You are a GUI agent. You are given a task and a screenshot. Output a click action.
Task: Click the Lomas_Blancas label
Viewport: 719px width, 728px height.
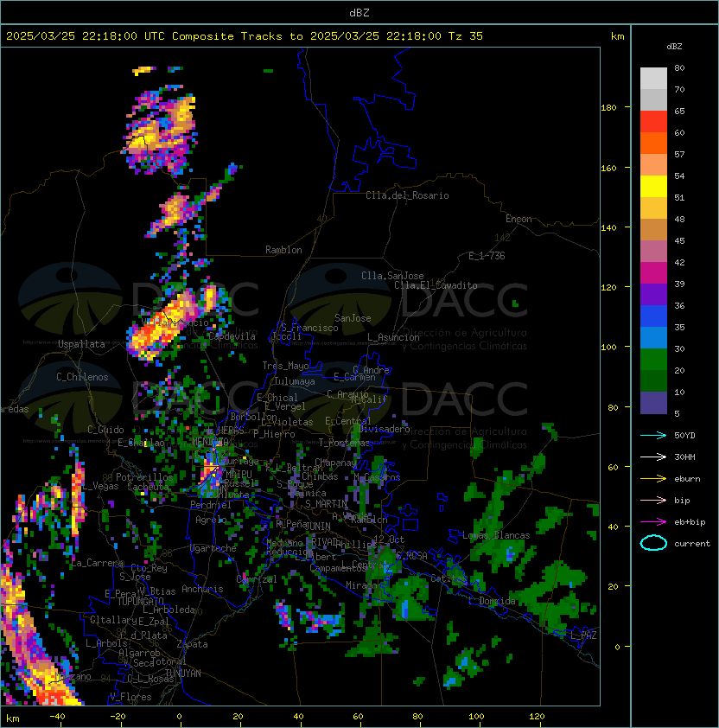click(x=496, y=535)
